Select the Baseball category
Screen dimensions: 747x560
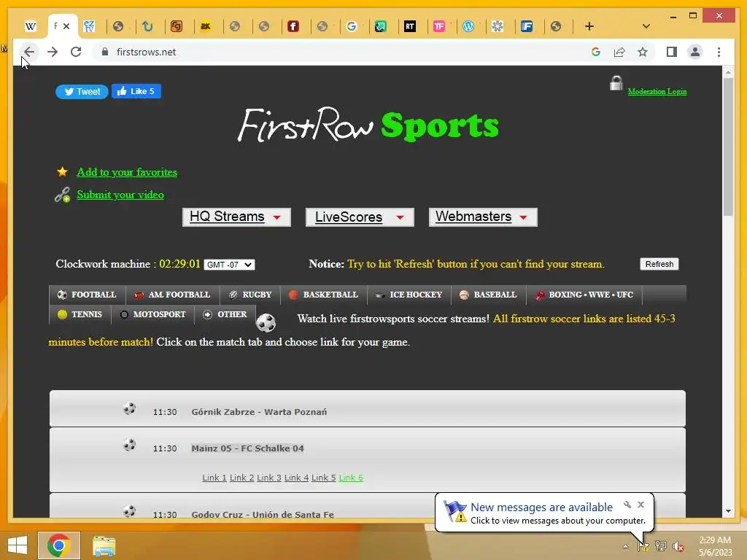tap(488, 295)
